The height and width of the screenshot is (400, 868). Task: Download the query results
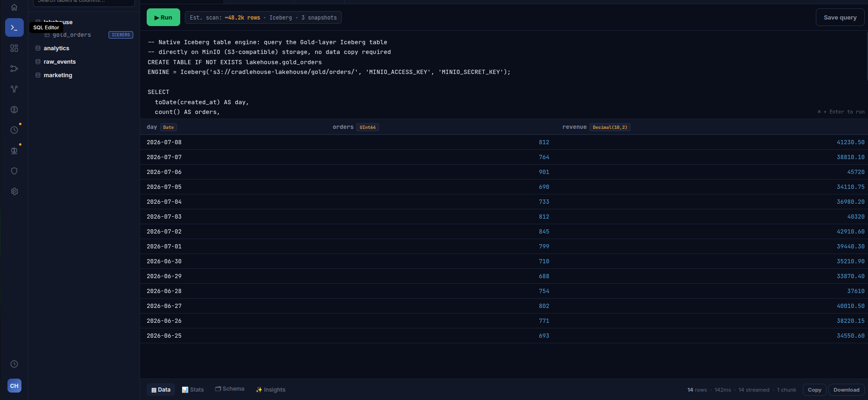(x=847, y=390)
